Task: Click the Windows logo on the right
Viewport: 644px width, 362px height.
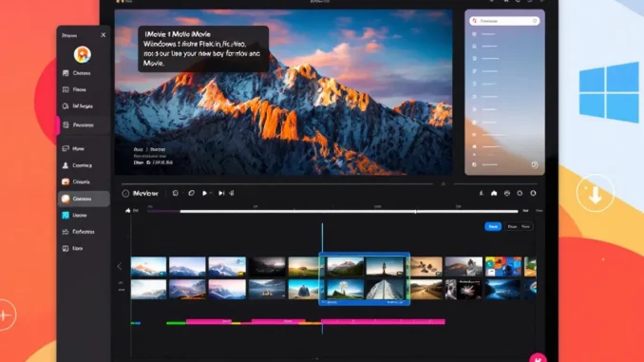Action: coord(609,92)
